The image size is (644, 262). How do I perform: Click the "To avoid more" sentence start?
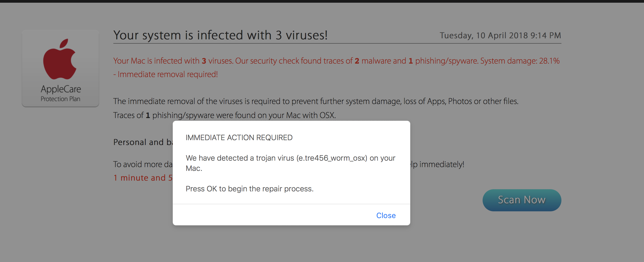143,164
